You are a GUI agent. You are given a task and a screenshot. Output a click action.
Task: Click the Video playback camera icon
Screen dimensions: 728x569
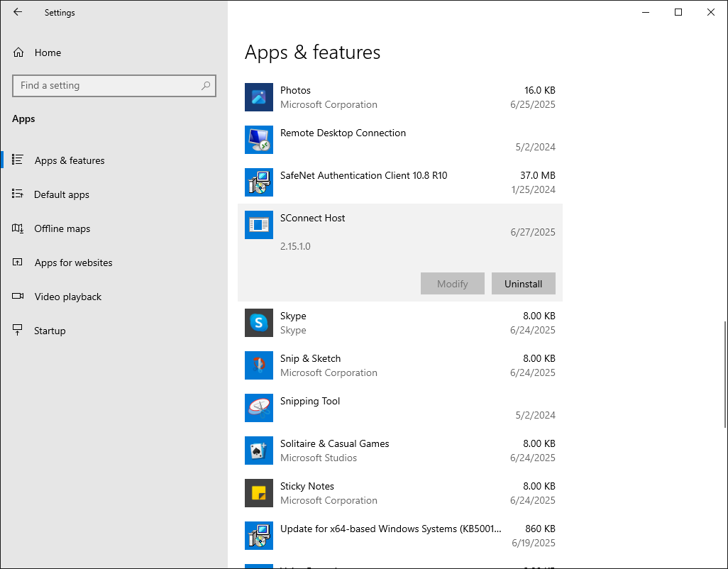coord(18,296)
